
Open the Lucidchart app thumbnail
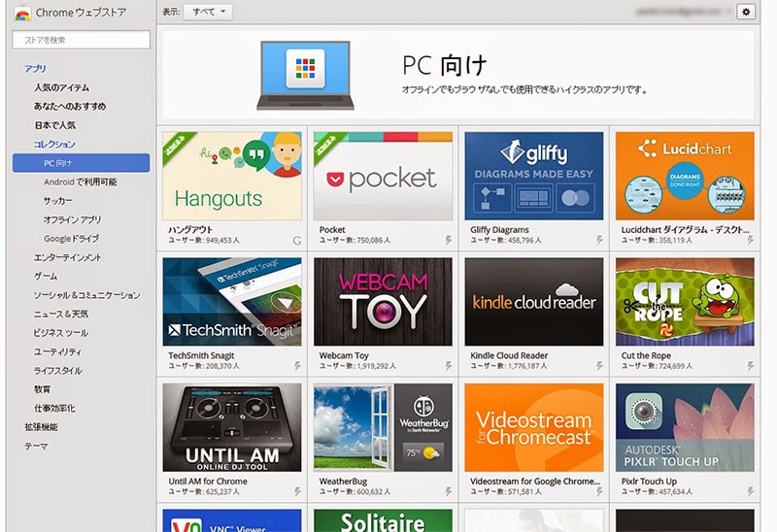(x=686, y=176)
